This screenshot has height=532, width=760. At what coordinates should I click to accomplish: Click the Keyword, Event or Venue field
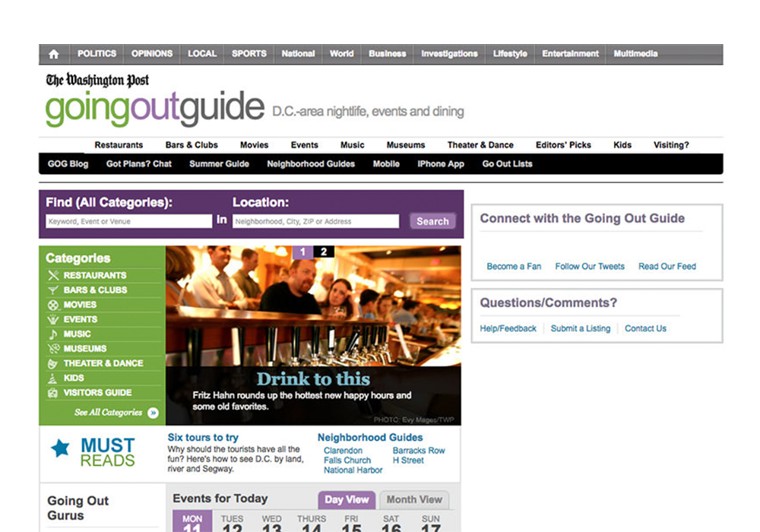pyautogui.click(x=128, y=221)
